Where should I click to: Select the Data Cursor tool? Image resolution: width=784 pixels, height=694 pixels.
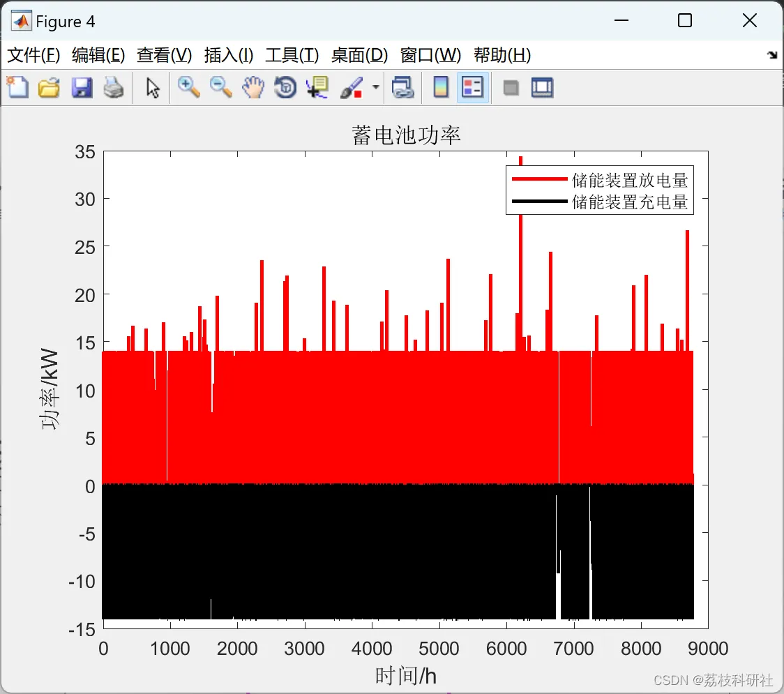(317, 87)
